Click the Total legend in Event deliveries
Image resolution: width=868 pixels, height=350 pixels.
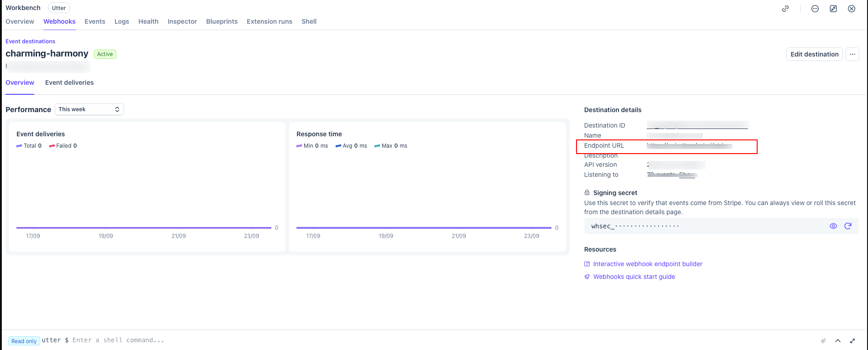click(29, 146)
